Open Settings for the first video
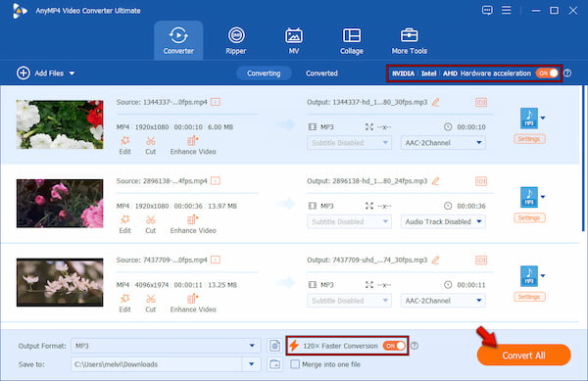The height and width of the screenshot is (381, 588). click(x=529, y=139)
